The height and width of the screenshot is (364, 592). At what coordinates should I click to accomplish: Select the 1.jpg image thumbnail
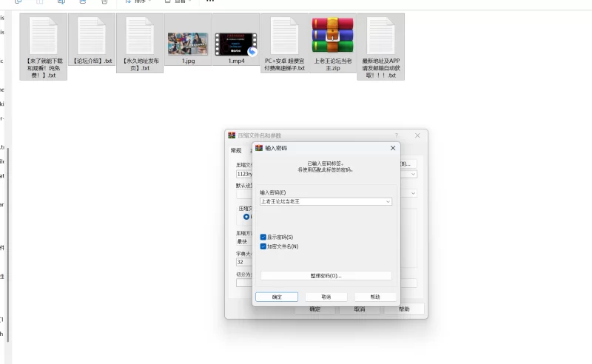[188, 44]
